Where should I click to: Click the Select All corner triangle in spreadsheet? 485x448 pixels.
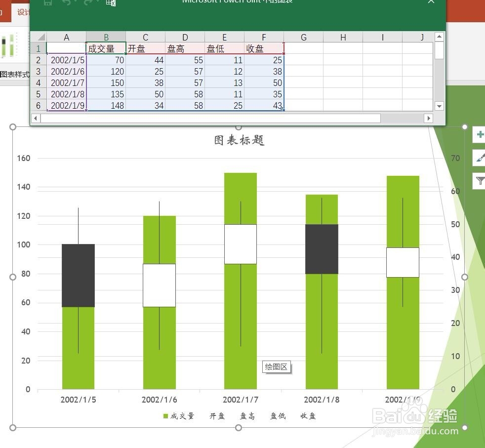[39, 38]
